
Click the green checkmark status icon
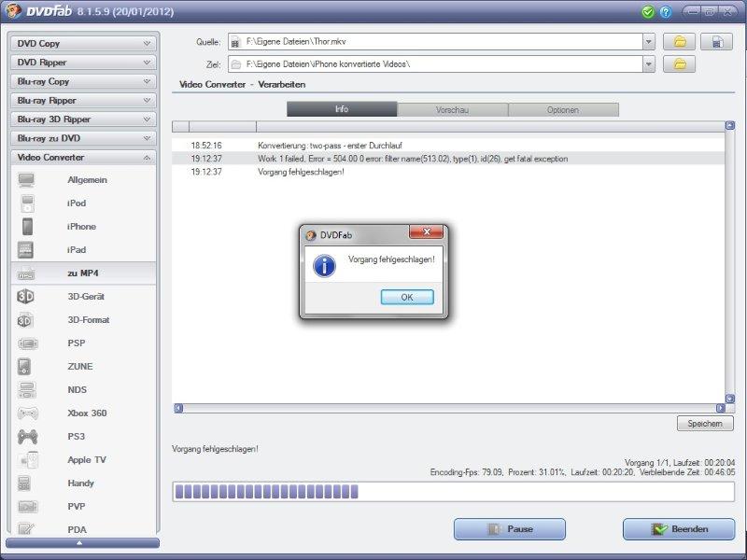point(647,11)
